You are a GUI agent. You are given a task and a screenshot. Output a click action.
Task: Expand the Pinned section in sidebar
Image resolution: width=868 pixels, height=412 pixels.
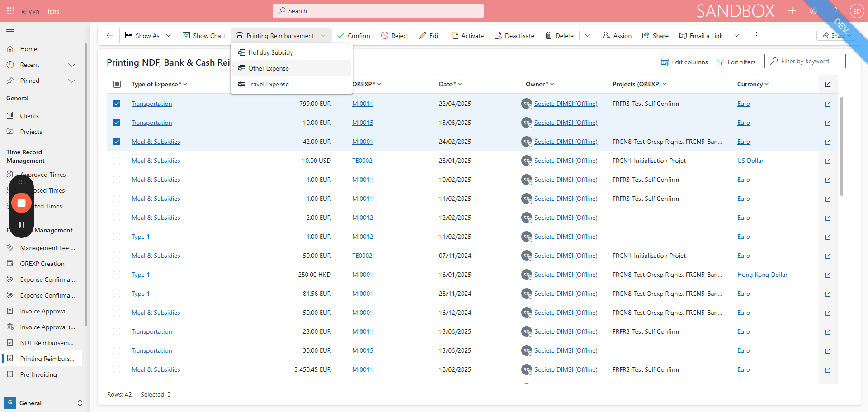pos(71,81)
